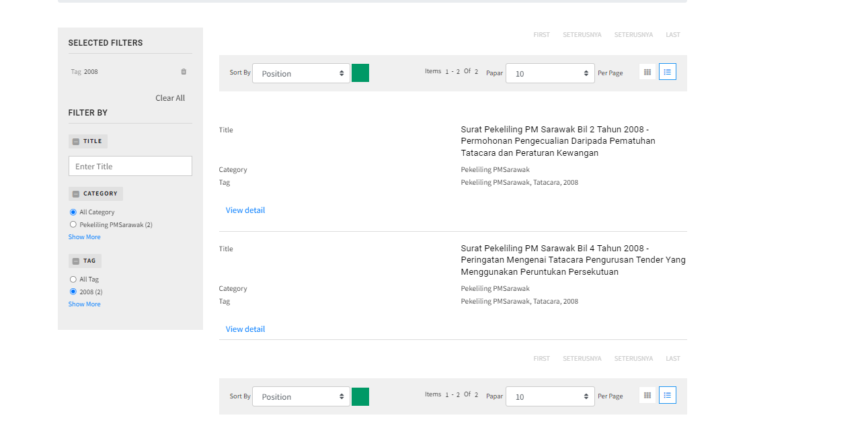
Task: Open the top Sort By Position dropdown
Action: pos(301,73)
